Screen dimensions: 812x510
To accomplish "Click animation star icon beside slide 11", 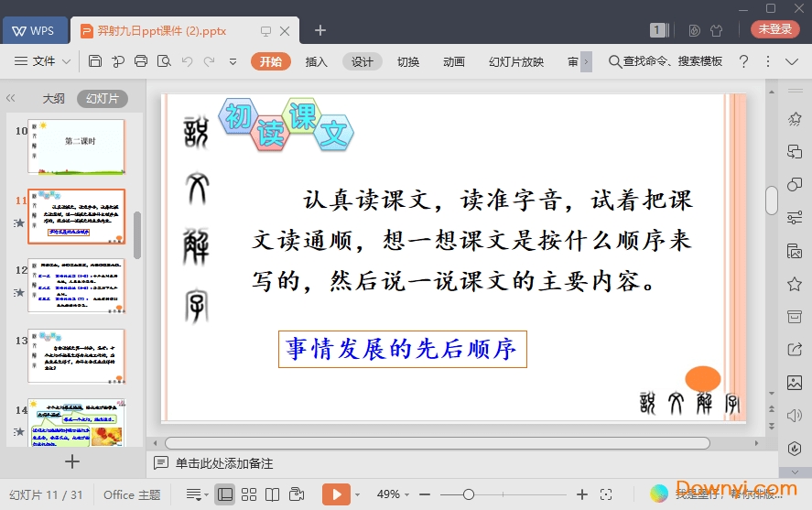I will (x=19, y=223).
